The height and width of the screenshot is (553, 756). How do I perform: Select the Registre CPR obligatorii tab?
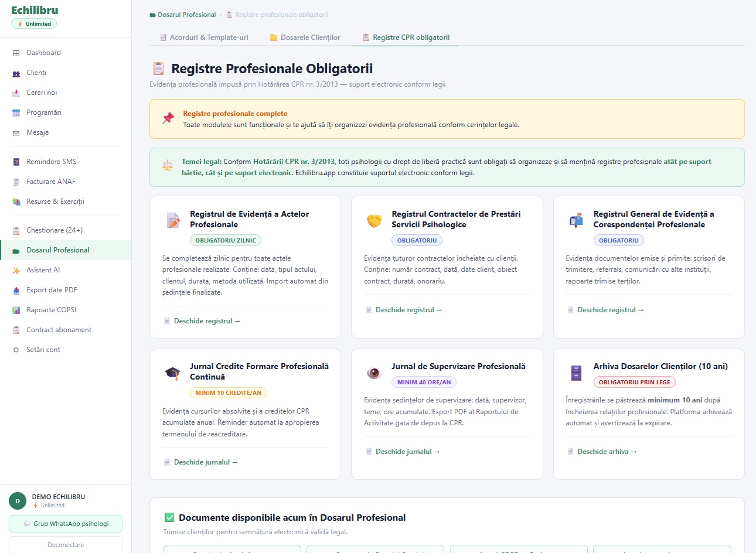coord(406,37)
